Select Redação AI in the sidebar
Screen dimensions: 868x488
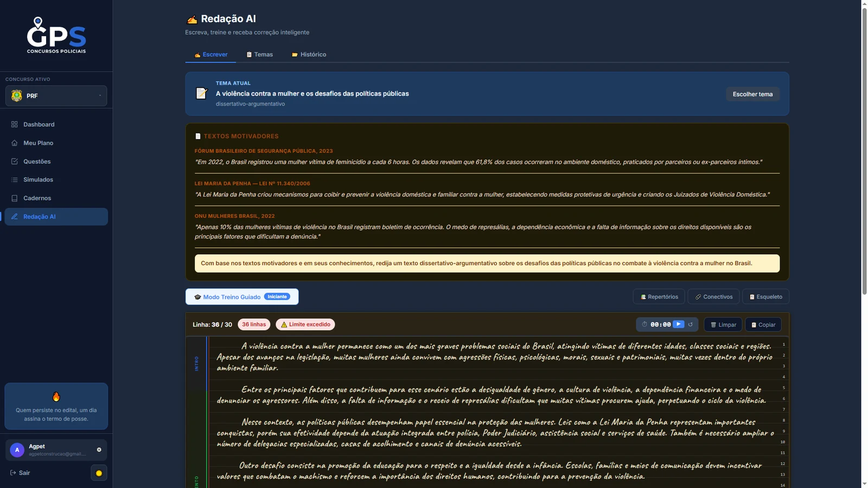tap(56, 217)
